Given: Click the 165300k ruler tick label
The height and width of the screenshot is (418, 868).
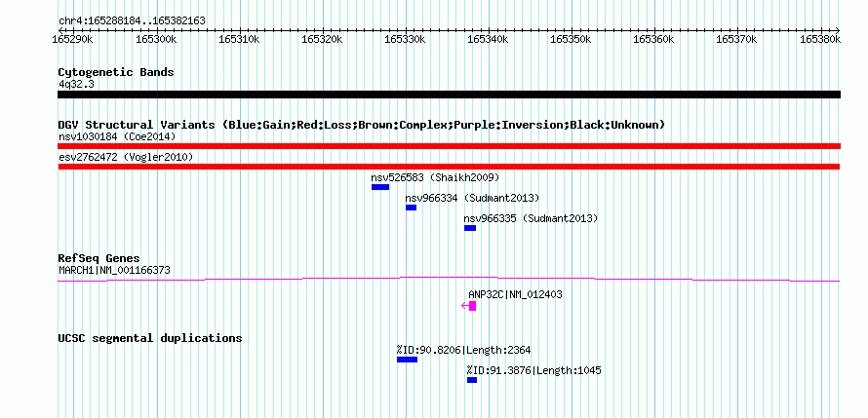Looking at the screenshot, I should (157, 39).
